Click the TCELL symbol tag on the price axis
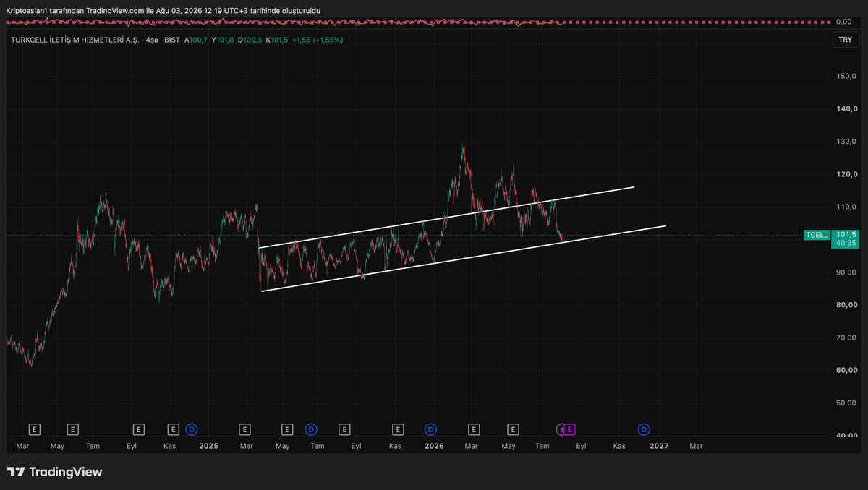 (x=817, y=235)
